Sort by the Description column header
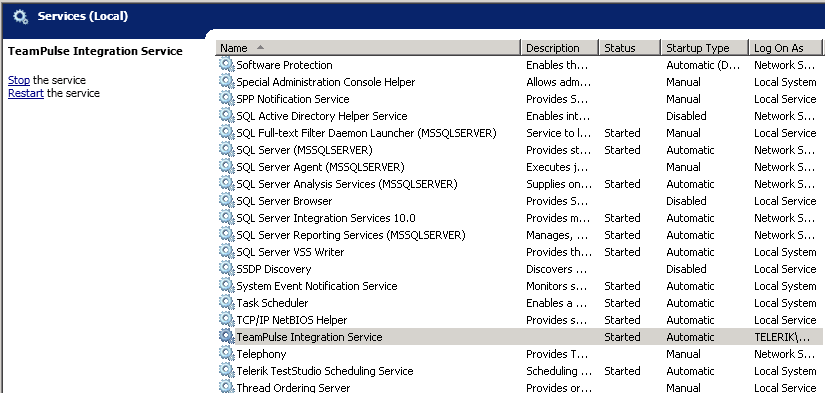 click(x=560, y=48)
